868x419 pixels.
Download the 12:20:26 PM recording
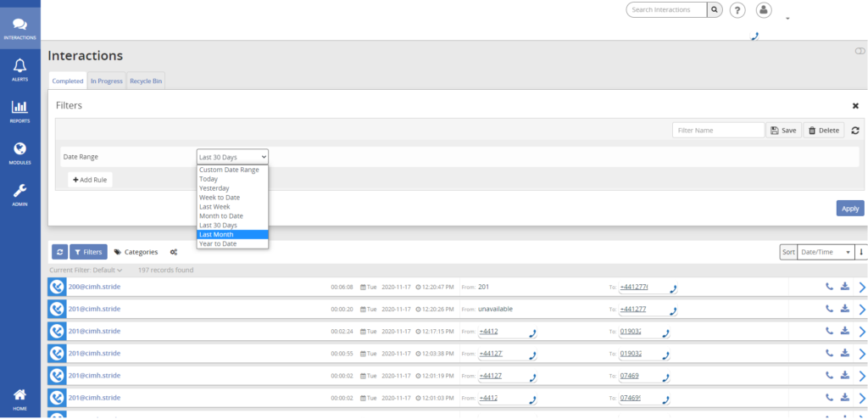(x=845, y=309)
